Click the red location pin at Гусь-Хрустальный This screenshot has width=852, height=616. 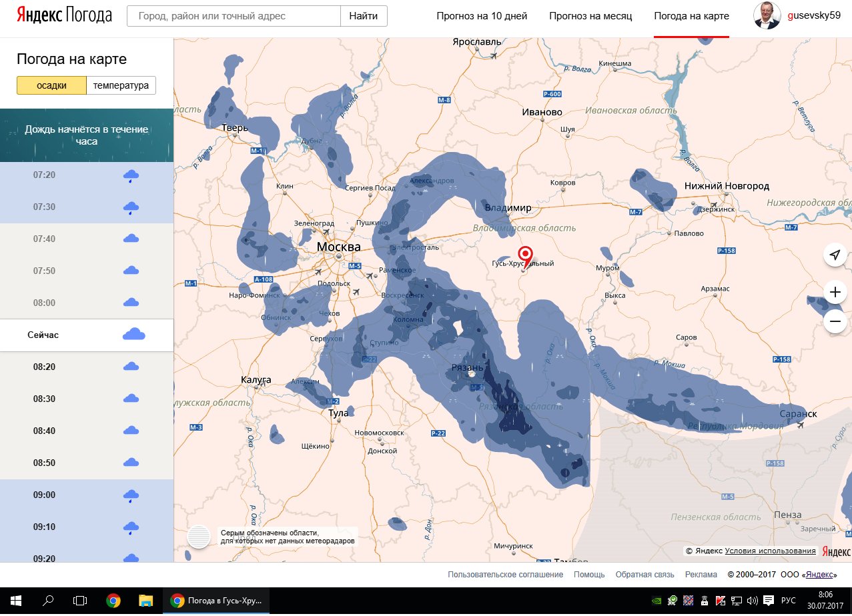(x=526, y=256)
